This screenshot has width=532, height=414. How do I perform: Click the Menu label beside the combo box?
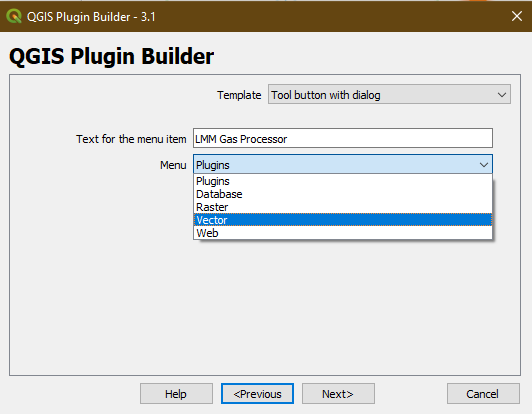[x=173, y=165]
